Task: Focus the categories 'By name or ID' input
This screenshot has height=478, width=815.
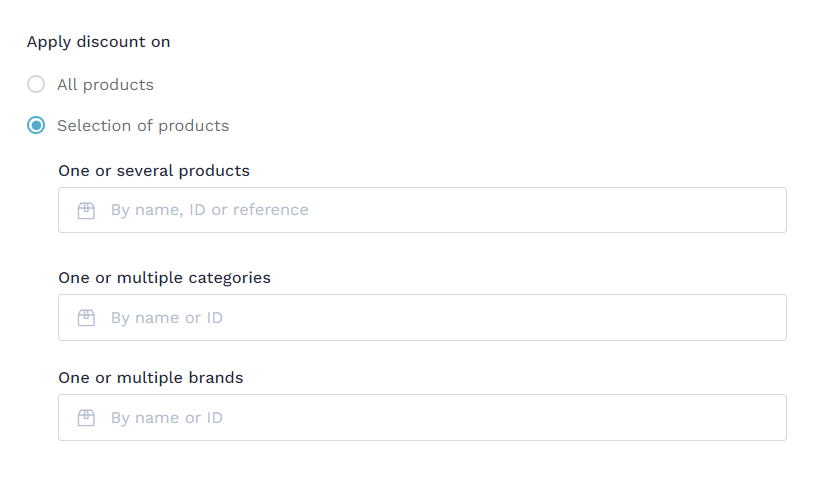Action: (x=422, y=317)
